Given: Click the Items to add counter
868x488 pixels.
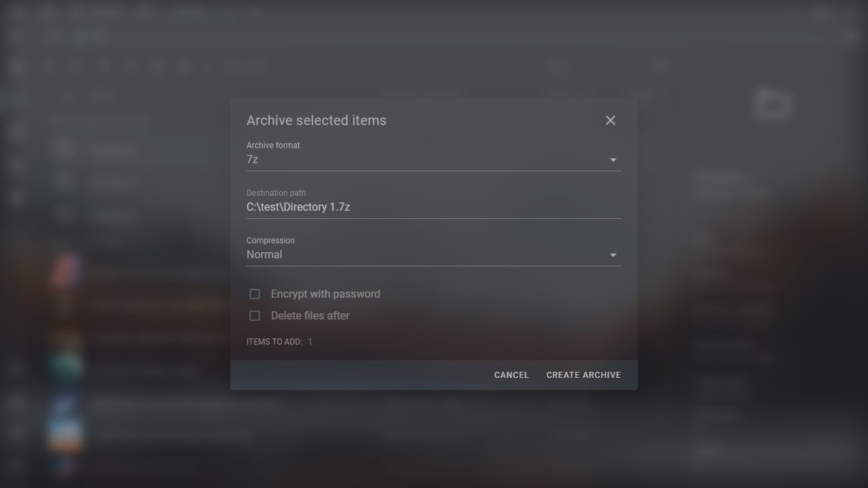Looking at the screenshot, I should click(279, 342).
